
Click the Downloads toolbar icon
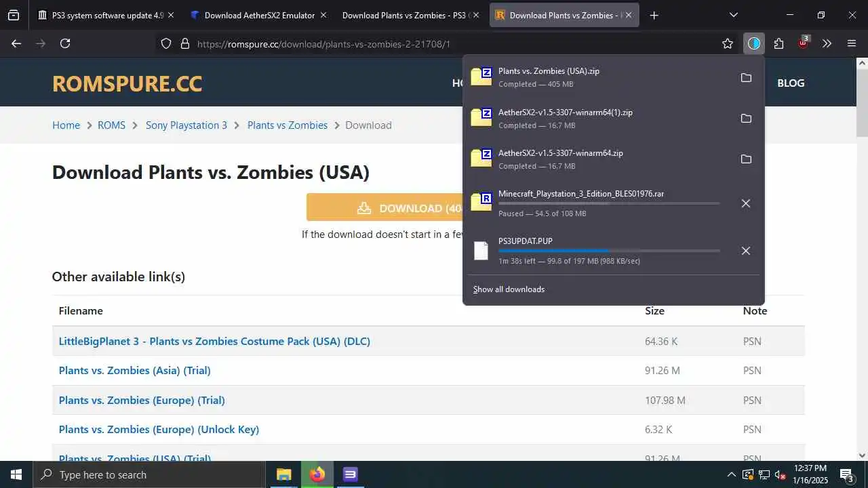tap(754, 43)
